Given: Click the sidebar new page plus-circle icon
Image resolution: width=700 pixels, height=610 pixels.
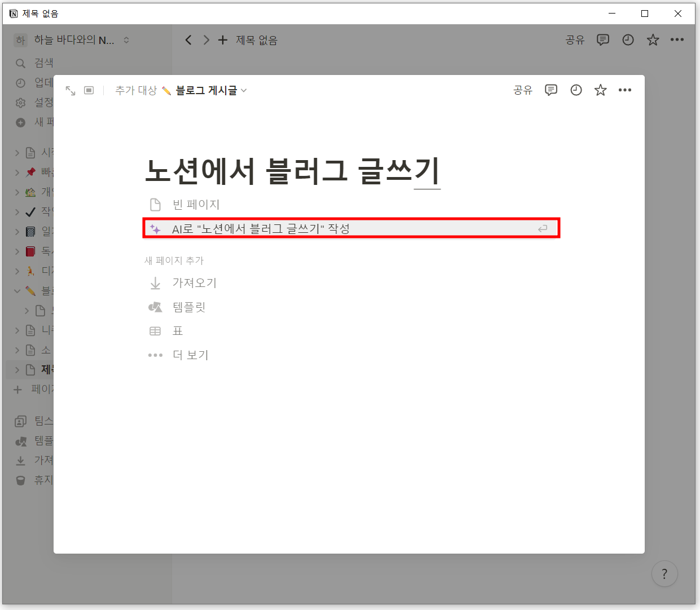Looking at the screenshot, I should click(21, 122).
